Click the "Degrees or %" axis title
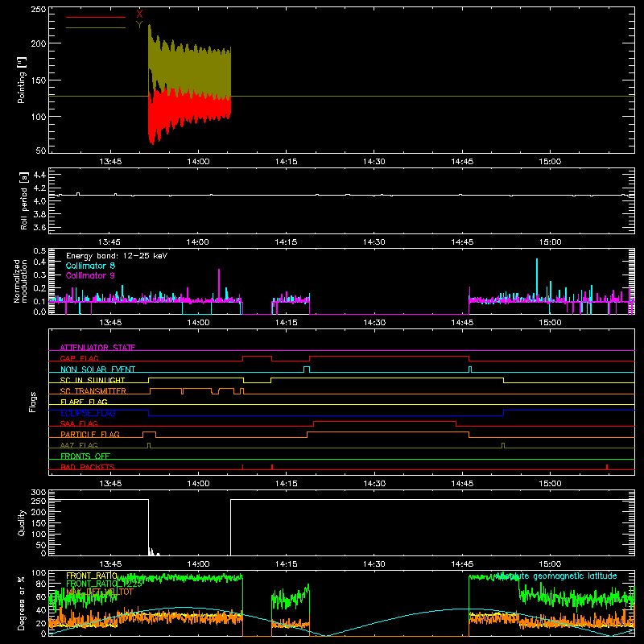Viewport: 644px width, 644px height. pyautogui.click(x=22, y=603)
